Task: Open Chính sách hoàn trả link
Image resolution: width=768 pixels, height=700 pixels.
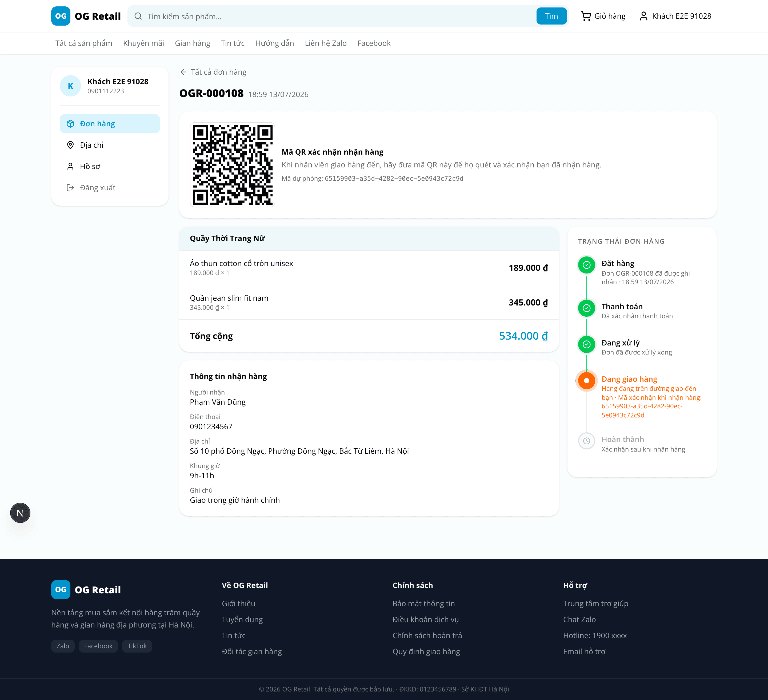Action: [x=427, y=635]
